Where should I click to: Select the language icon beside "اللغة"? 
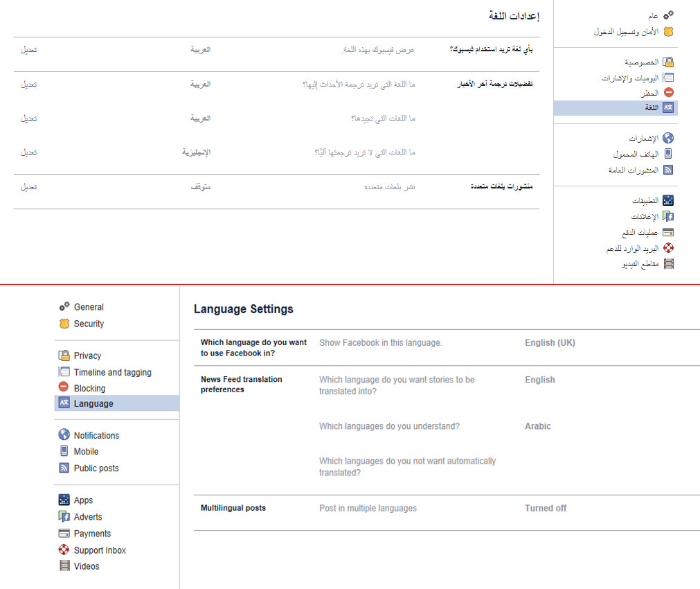pyautogui.click(x=668, y=107)
